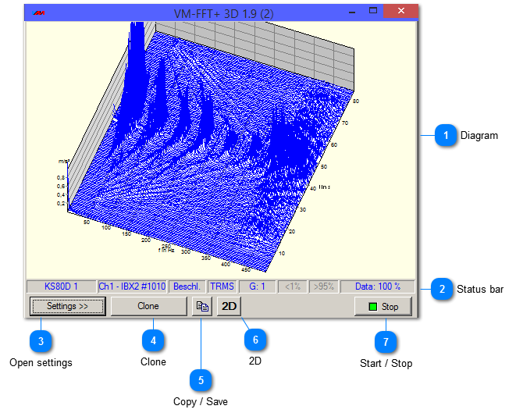This screenshot has width=516, height=420.
Task: Click the Beschl. status bar field
Action: (x=187, y=287)
